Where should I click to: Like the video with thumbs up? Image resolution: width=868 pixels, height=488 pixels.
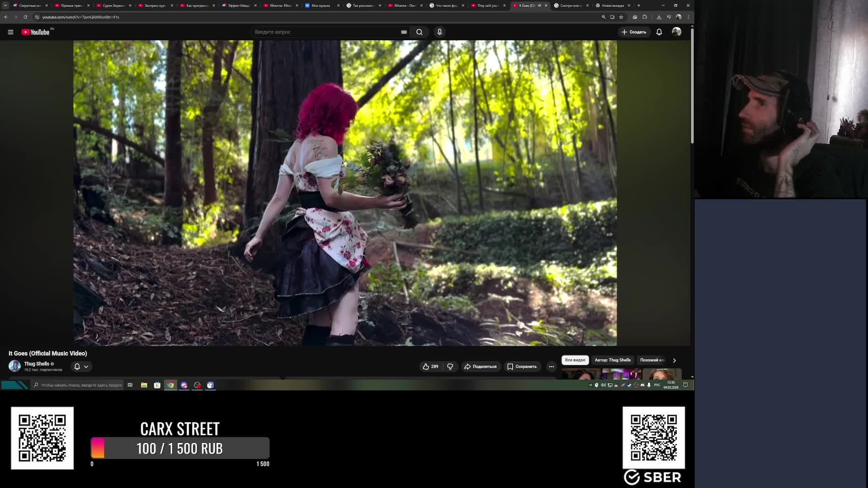[x=430, y=366]
